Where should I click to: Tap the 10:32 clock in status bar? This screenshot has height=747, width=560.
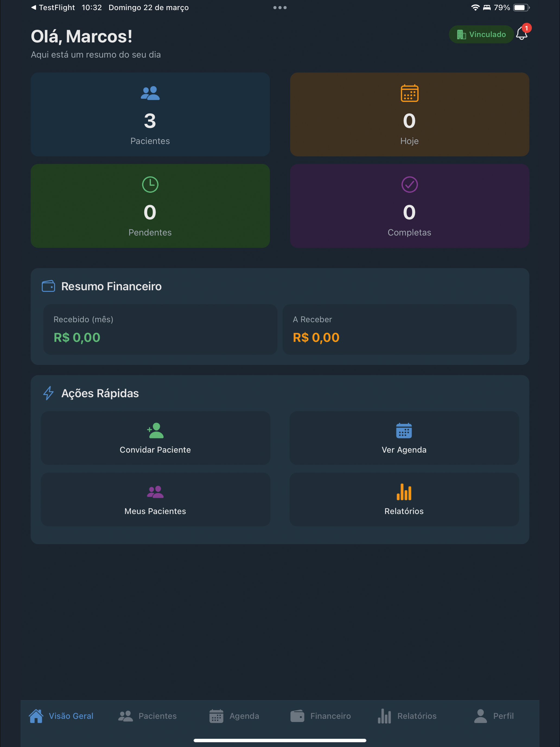(x=91, y=7)
